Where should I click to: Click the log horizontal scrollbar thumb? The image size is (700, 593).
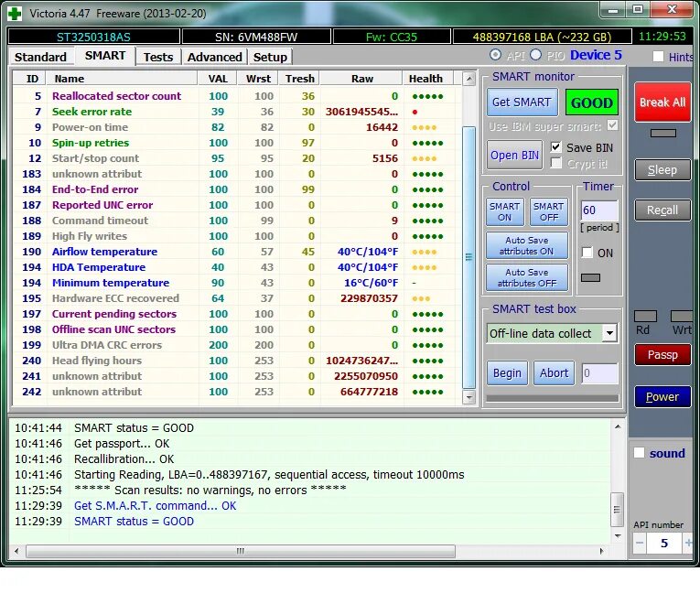click(241, 551)
